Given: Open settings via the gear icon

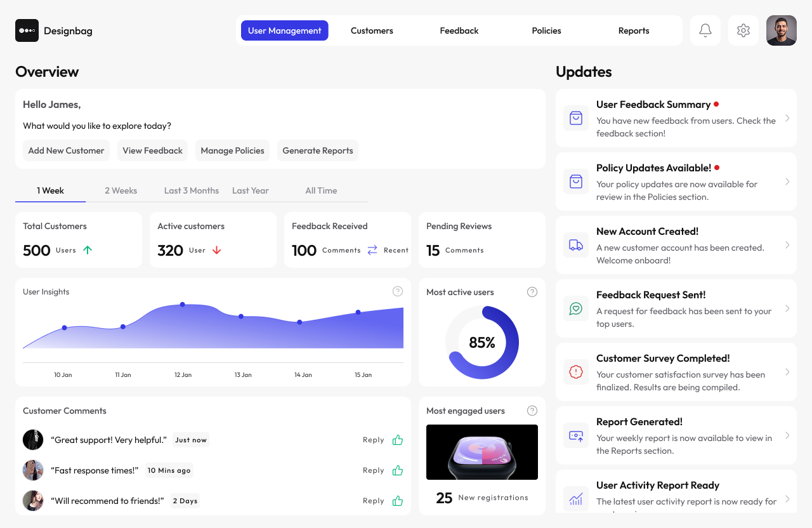Looking at the screenshot, I should (x=743, y=30).
